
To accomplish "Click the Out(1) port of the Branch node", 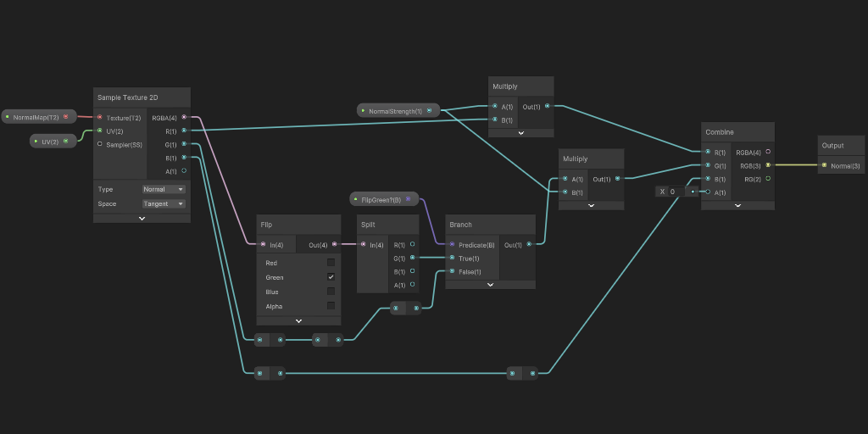I will click(530, 244).
